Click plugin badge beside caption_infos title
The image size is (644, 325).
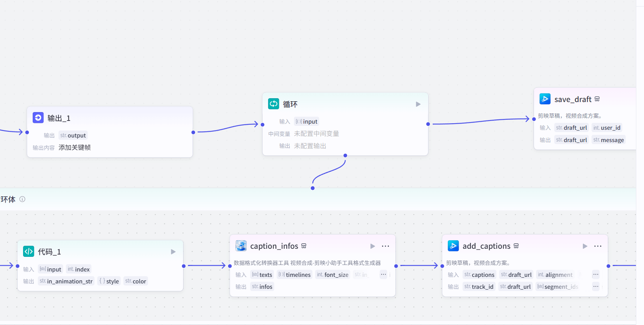(304, 246)
